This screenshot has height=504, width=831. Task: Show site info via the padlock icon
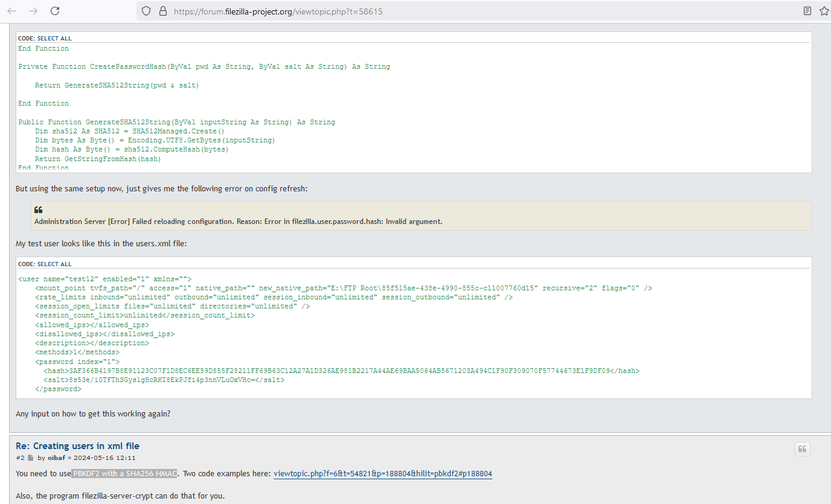click(x=162, y=11)
